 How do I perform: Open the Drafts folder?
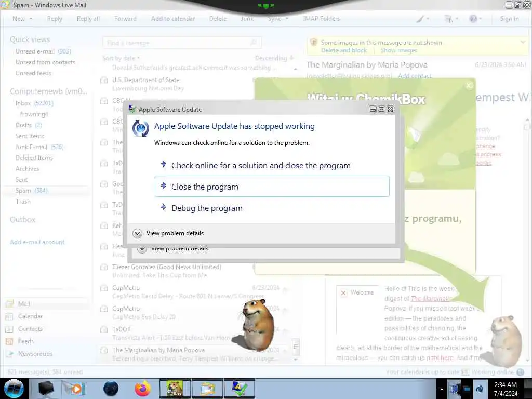[29, 125]
